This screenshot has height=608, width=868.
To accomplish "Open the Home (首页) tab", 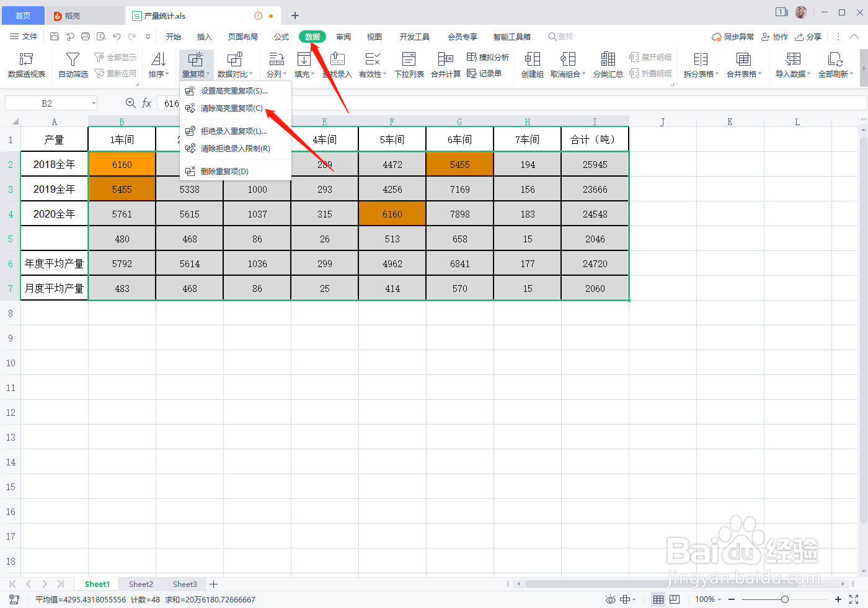I will coord(23,15).
